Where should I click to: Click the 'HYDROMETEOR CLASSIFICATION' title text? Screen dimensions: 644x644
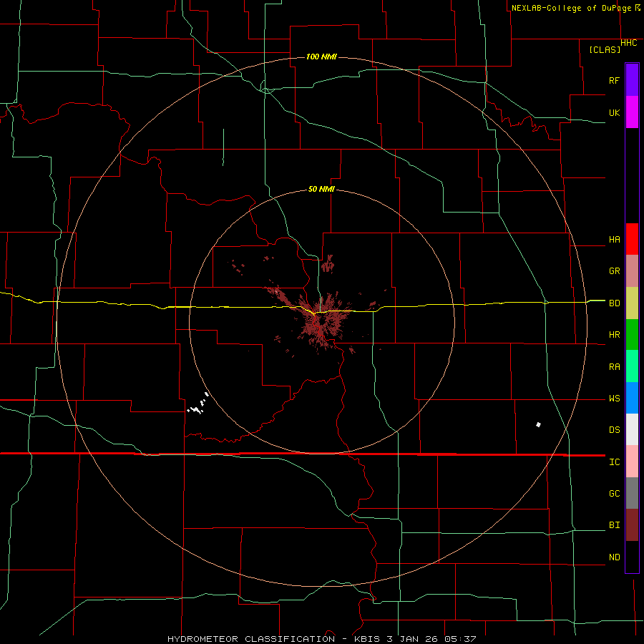[x=251, y=639]
